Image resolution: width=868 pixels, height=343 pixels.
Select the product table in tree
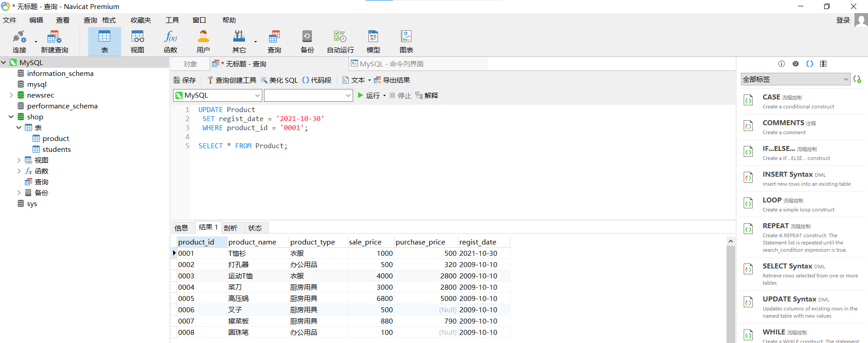(56, 139)
